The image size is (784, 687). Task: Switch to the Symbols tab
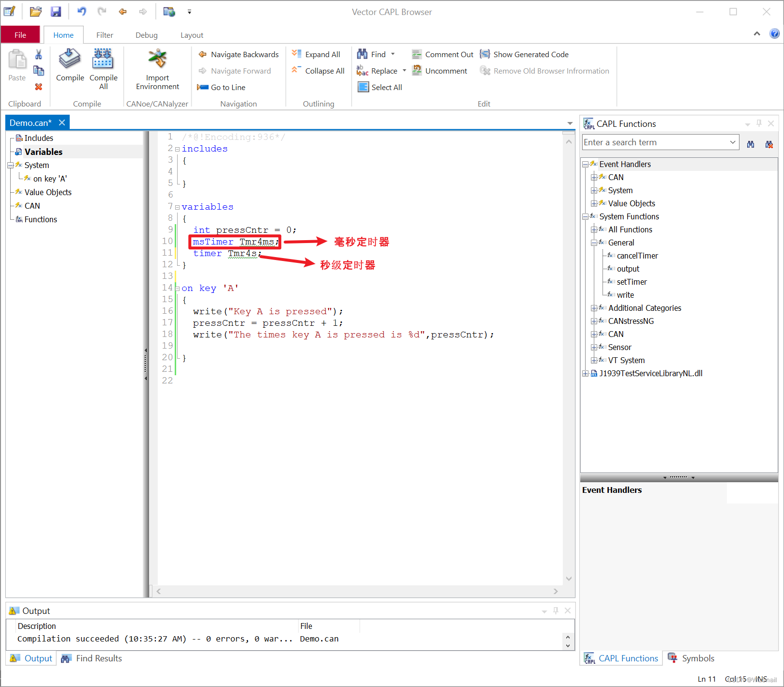pyautogui.click(x=692, y=658)
